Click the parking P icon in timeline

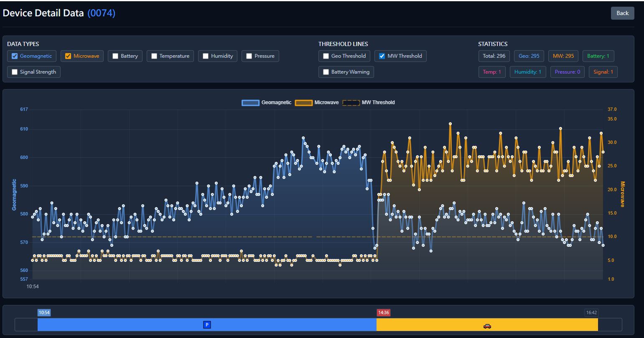click(206, 325)
